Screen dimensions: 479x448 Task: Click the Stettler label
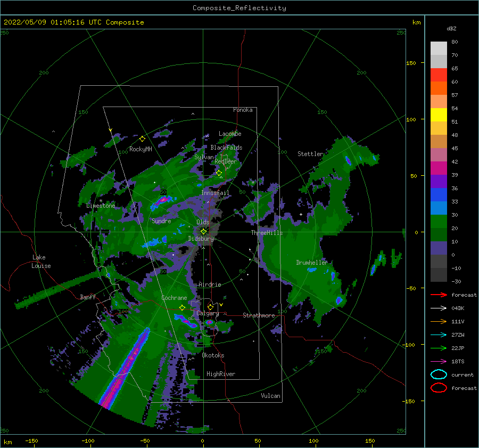(x=310, y=154)
